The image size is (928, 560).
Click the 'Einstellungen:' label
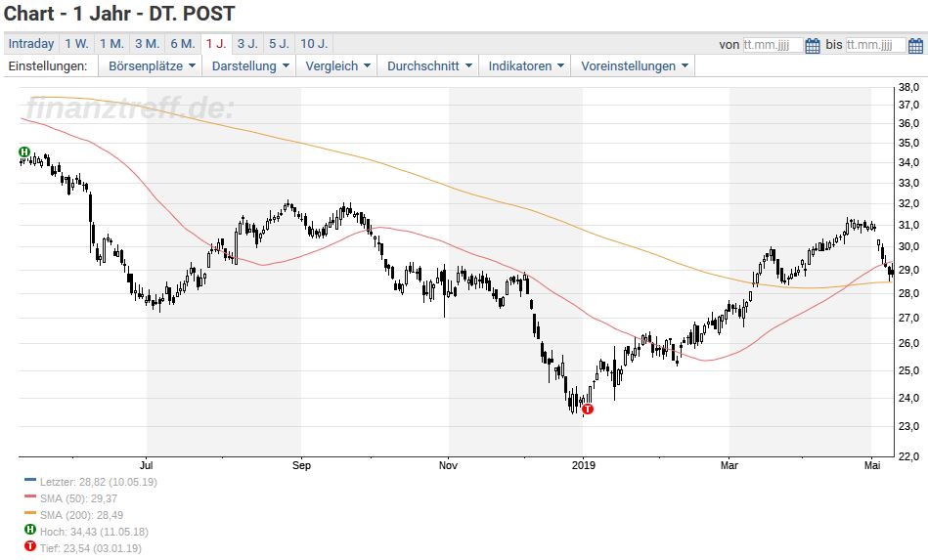[47, 66]
